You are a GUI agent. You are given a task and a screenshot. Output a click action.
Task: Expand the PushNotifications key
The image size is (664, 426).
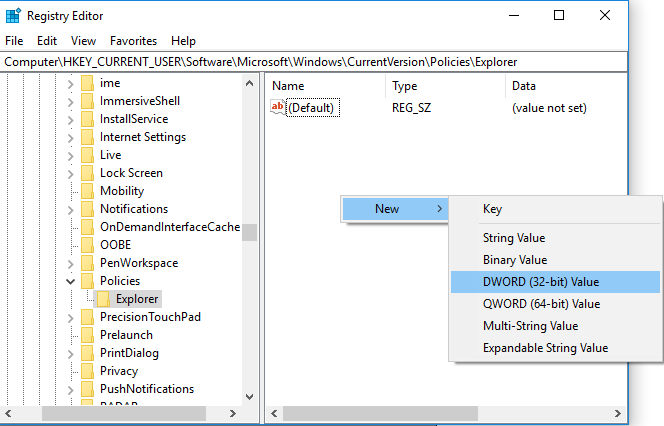click(x=70, y=390)
